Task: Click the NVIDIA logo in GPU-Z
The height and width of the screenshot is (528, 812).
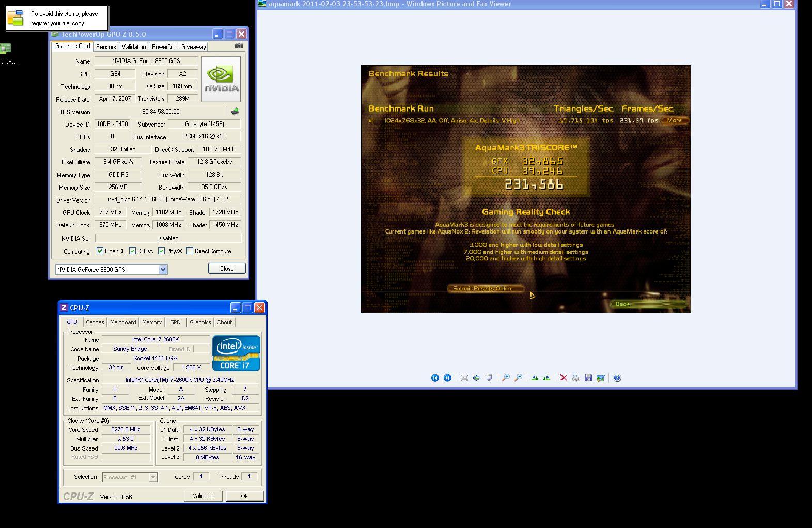Action: [x=221, y=79]
